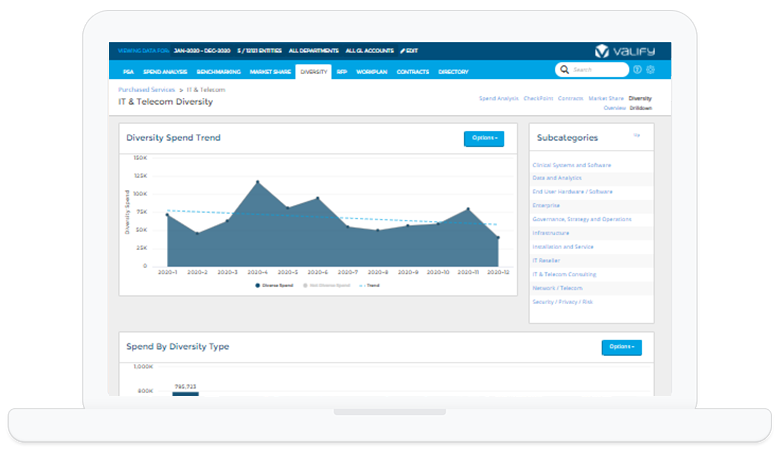The image size is (779, 450).
Task: Open the Market Share tab
Action: pos(270,72)
